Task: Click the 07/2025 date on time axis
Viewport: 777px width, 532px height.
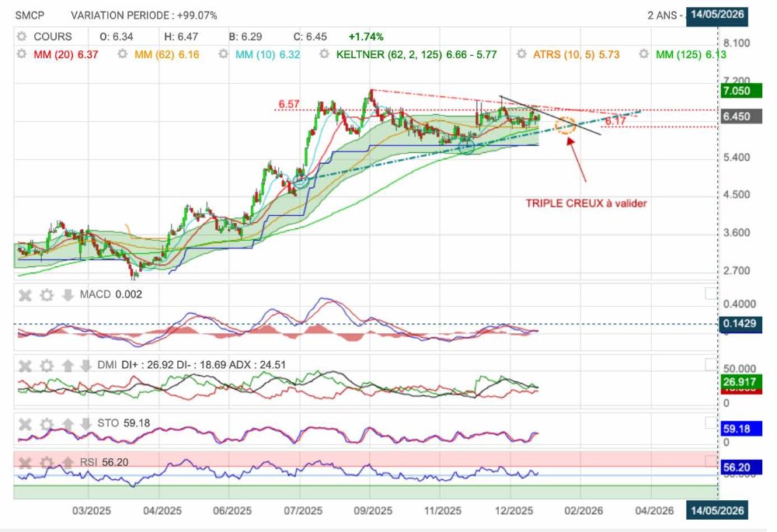Action: 303,511
